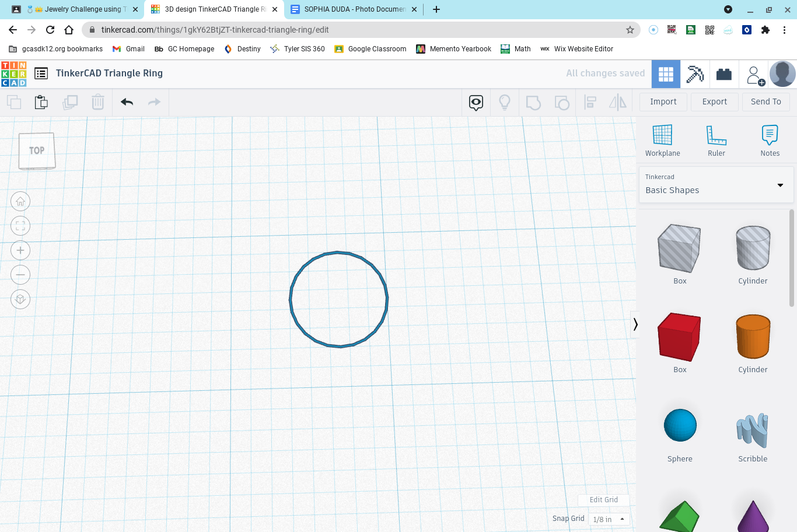Select the Workplane tool
This screenshot has height=532, width=797.
pyautogui.click(x=662, y=141)
